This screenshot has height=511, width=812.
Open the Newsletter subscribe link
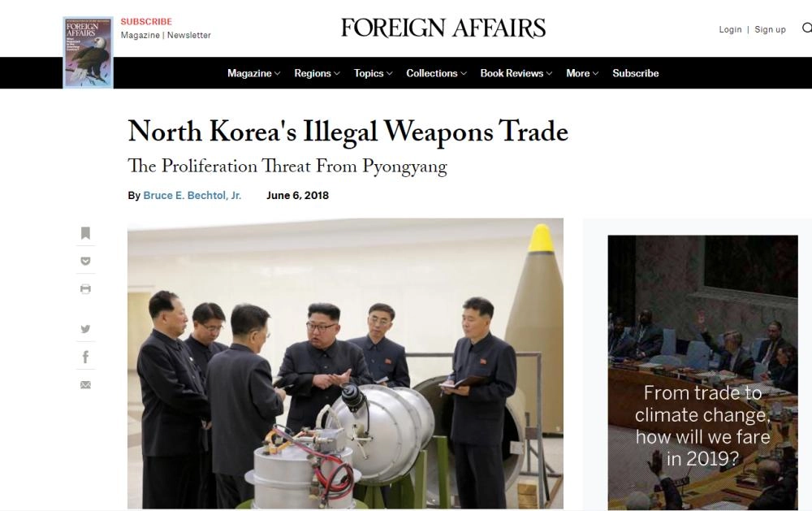(x=189, y=35)
